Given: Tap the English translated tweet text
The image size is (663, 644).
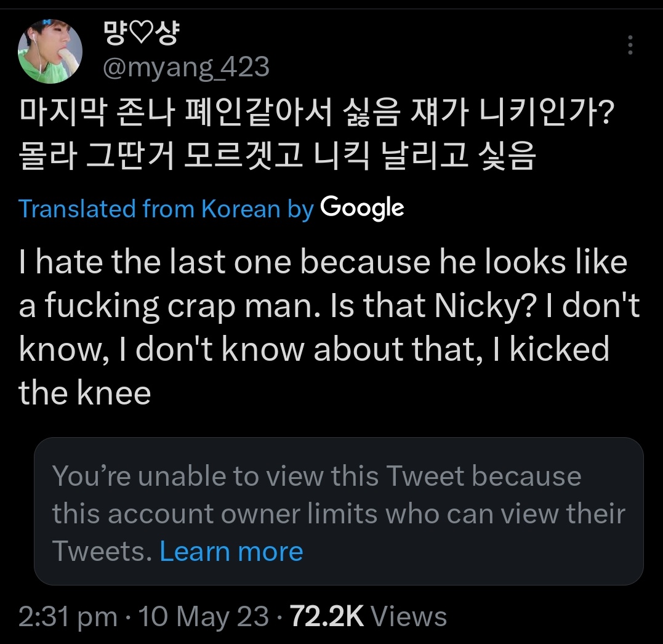Looking at the screenshot, I should pyautogui.click(x=320, y=326).
